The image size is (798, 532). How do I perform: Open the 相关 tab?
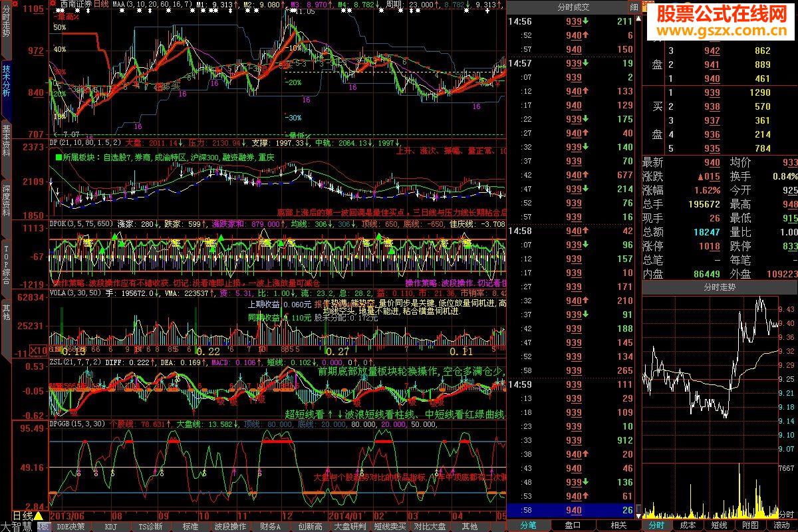618,525
